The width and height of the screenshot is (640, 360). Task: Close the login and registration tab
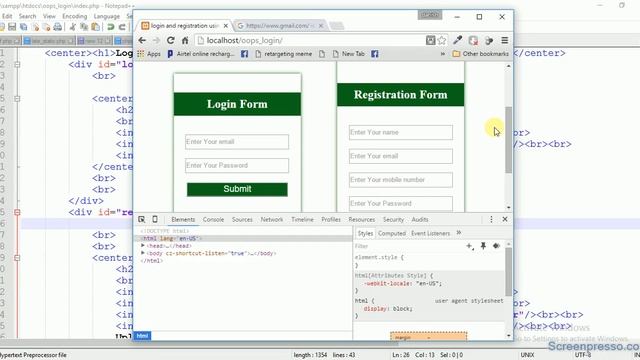[x=225, y=26]
